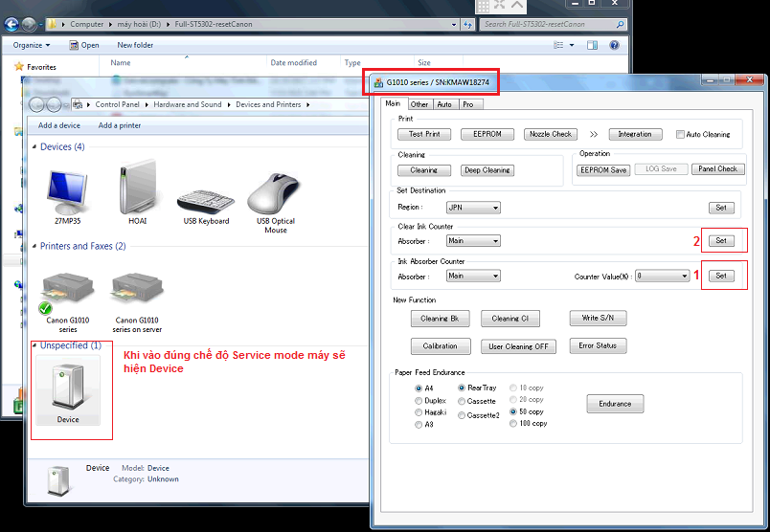Select the HOAI computer device icon

point(134,191)
